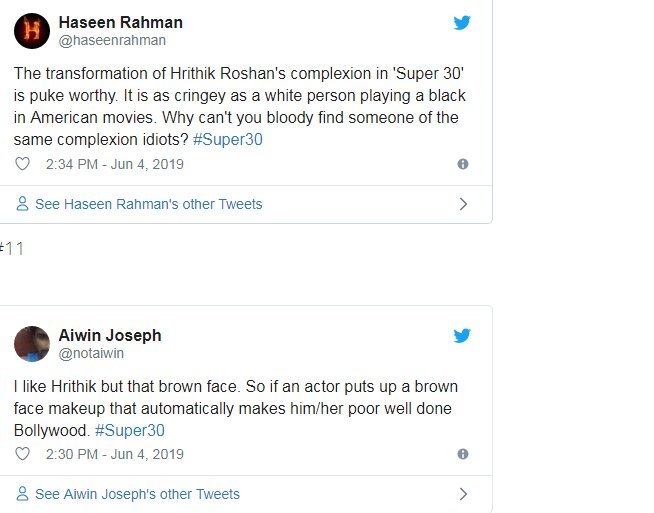Viewport: 654px width, 513px height.
Task: Click the 2:30 PM - Jun 4, 2019 timestamp
Action: pos(114,454)
